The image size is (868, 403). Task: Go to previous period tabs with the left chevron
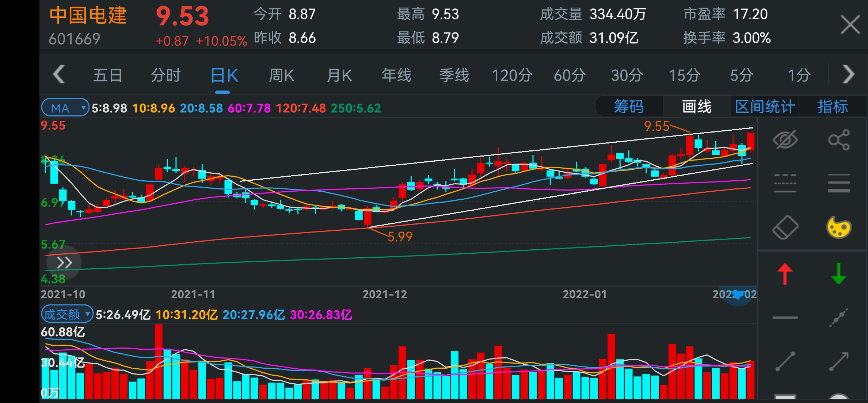(59, 74)
